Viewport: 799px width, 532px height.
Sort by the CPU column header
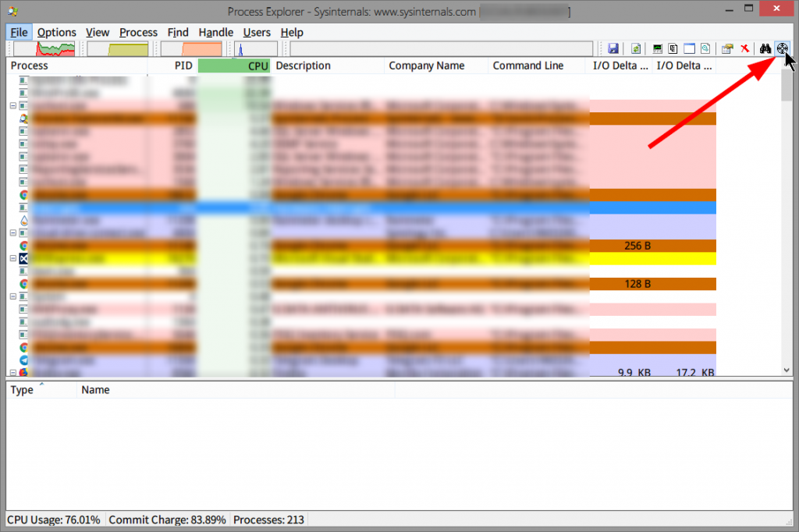[x=234, y=66]
